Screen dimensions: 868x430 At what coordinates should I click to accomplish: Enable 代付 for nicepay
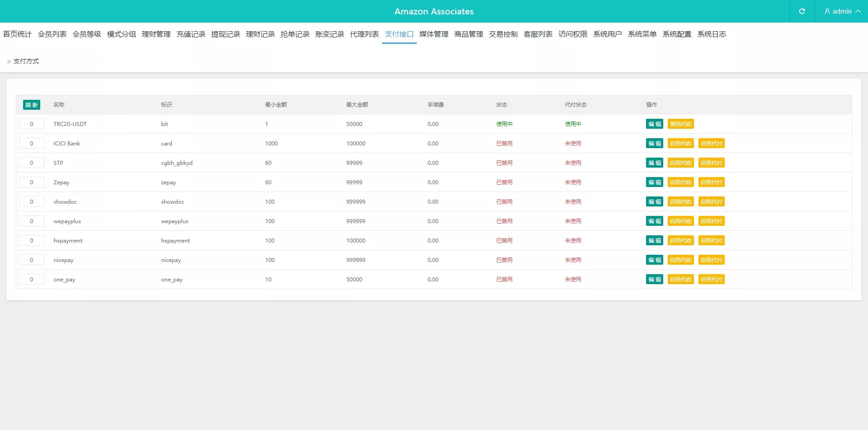pyautogui.click(x=711, y=260)
